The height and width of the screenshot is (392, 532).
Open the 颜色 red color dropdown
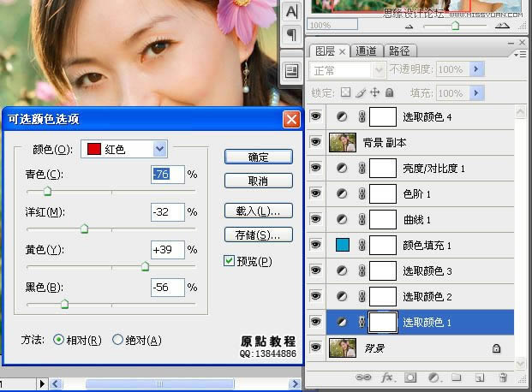click(x=159, y=149)
